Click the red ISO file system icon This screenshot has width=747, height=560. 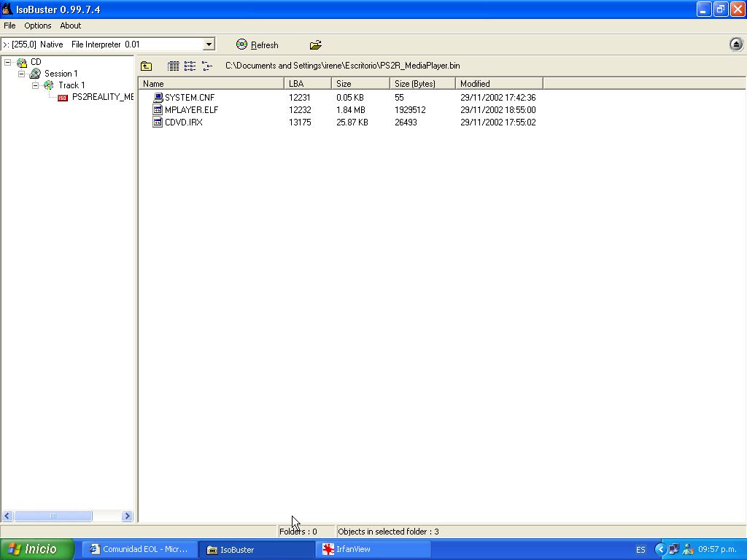point(63,98)
